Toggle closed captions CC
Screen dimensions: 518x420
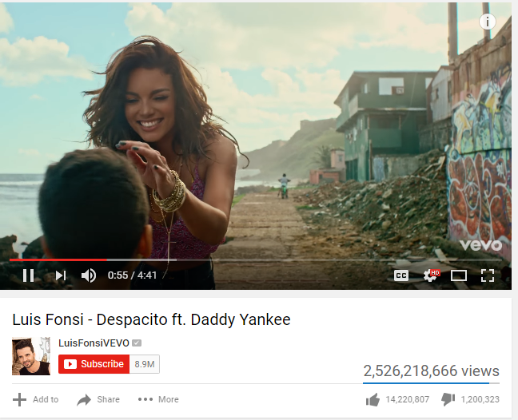point(401,275)
